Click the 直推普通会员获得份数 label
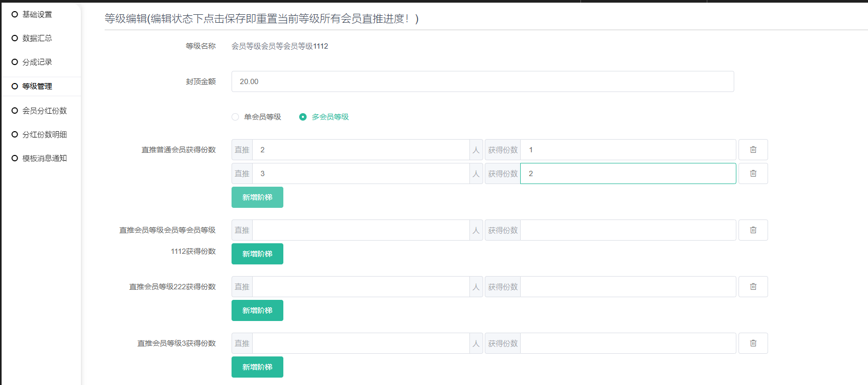Viewport: 868px width, 385px height. point(179,150)
